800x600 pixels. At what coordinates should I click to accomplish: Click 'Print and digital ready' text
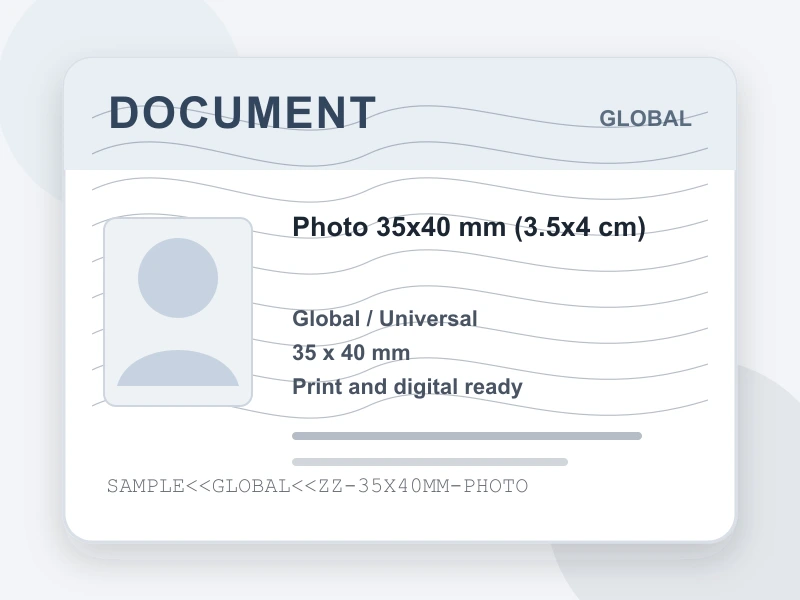pyautogui.click(x=407, y=387)
